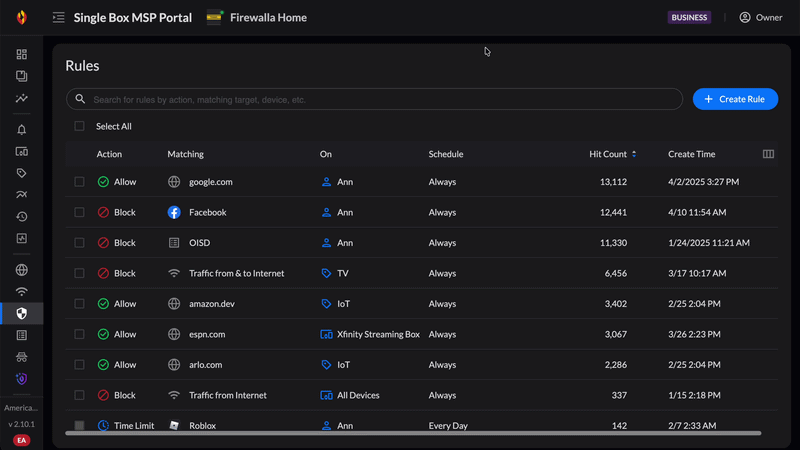This screenshot has width=800, height=450.
Task: Open the devices icon in sidebar
Action: (x=21, y=152)
